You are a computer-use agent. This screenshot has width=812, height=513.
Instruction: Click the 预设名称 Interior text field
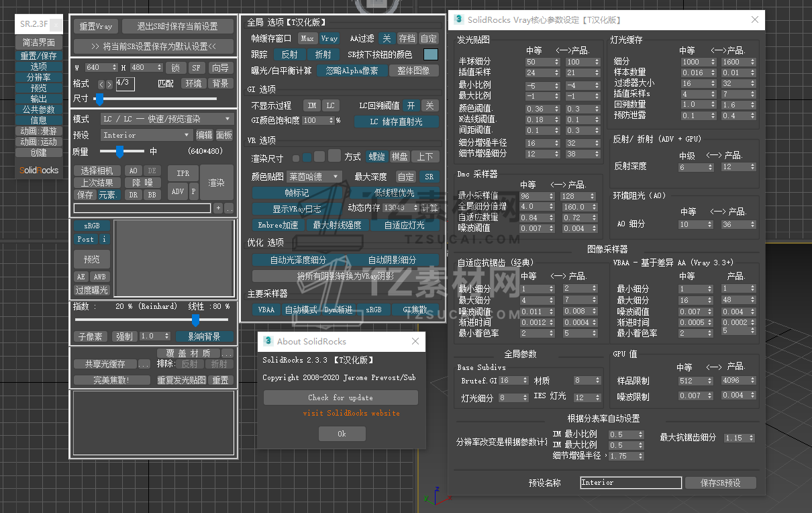pyautogui.click(x=630, y=482)
